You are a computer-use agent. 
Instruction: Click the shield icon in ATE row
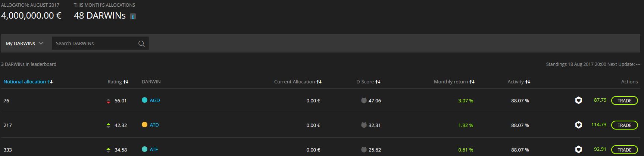(578, 150)
